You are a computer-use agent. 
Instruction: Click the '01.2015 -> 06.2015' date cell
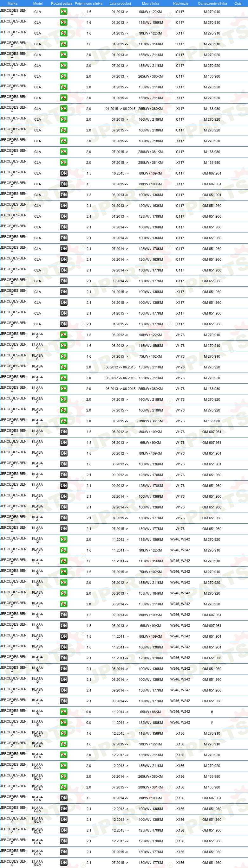(x=121, y=109)
